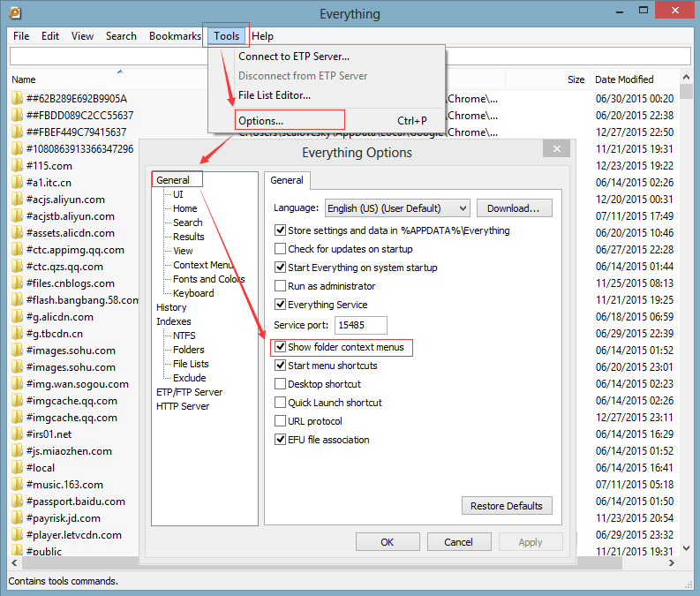
Task: Toggle EFU file association checkbox
Action: [280, 440]
